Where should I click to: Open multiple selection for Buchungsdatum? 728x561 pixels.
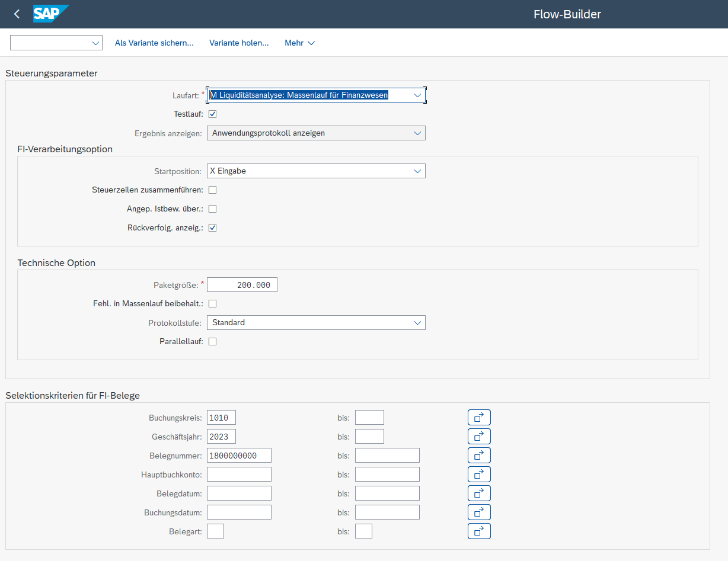[479, 512]
